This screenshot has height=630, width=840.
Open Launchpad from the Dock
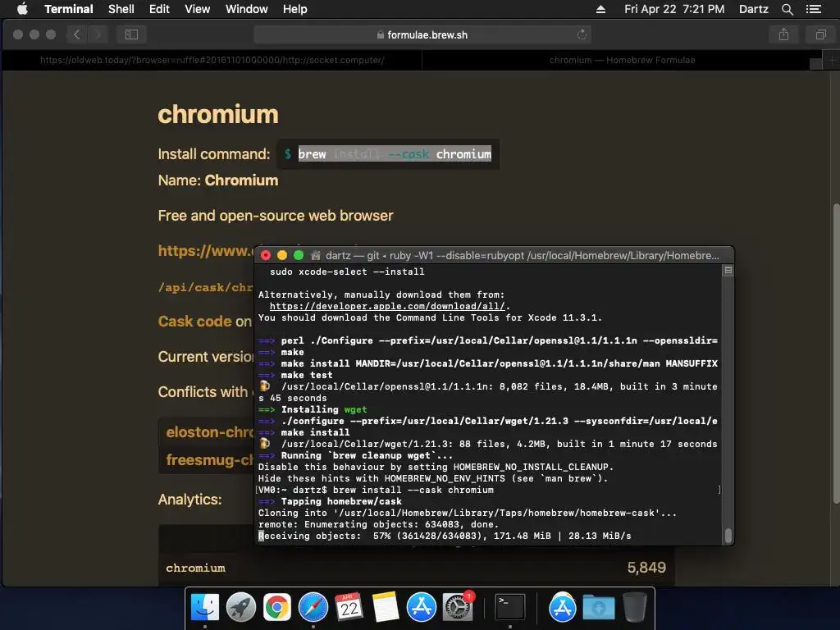241,608
